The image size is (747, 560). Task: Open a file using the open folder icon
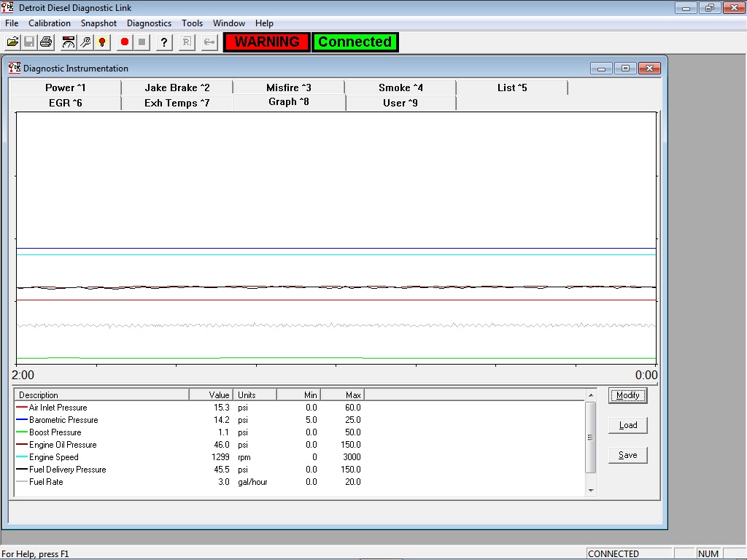12,42
